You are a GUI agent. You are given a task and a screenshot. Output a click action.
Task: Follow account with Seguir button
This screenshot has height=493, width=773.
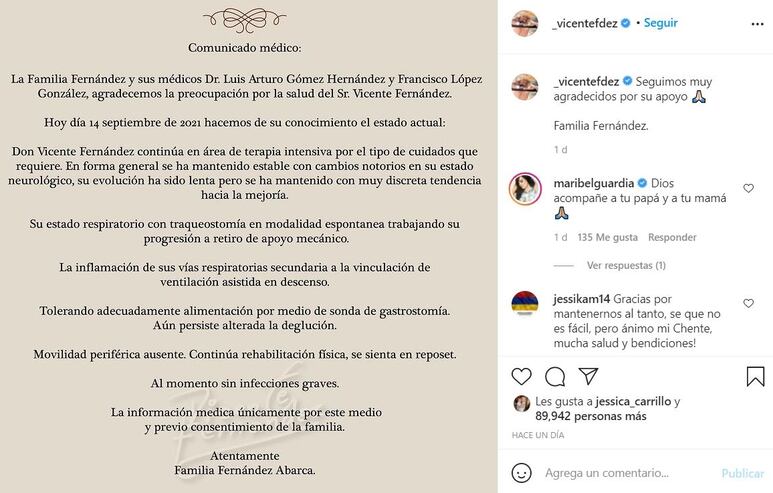pos(661,23)
